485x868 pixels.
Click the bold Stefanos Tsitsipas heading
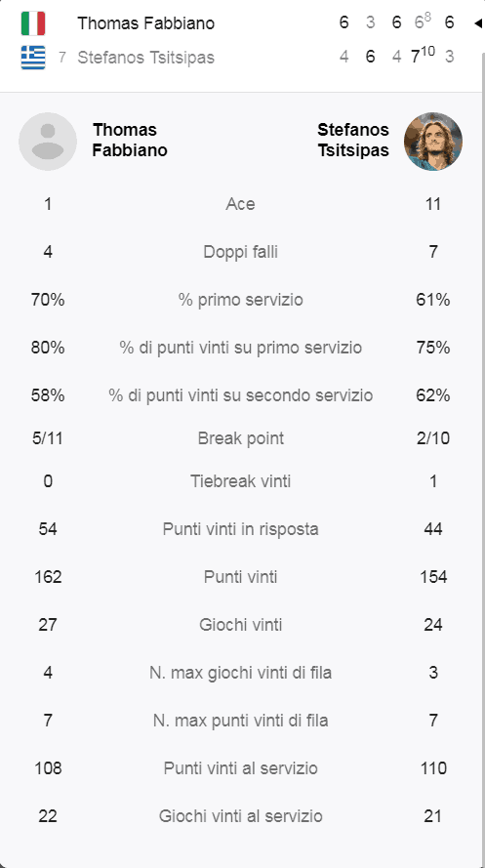pos(353,140)
